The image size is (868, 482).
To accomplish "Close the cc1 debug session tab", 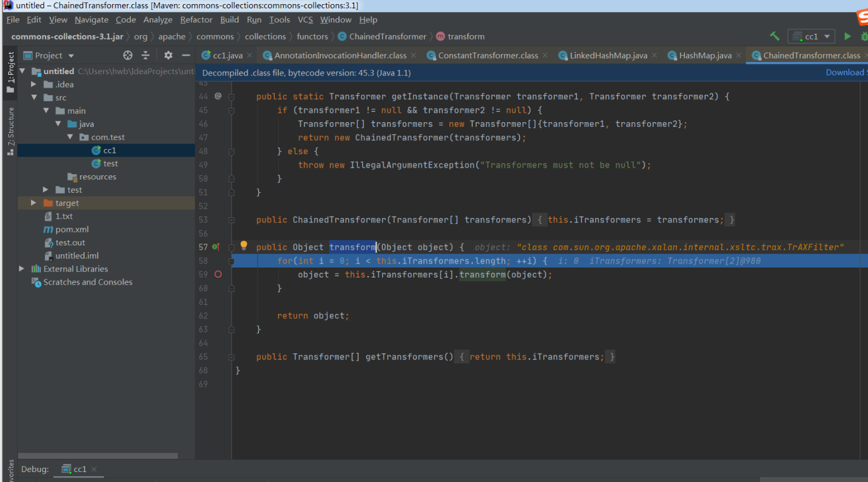I will [94, 469].
